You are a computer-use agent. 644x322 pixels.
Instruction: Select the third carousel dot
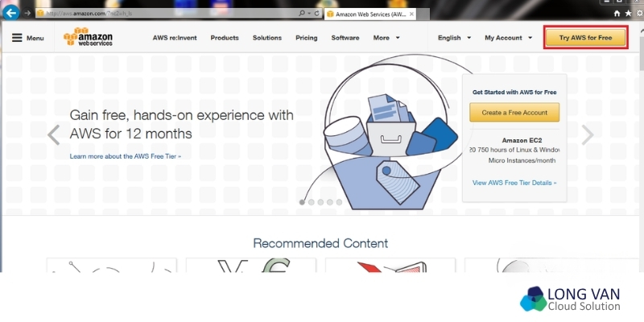click(320, 202)
